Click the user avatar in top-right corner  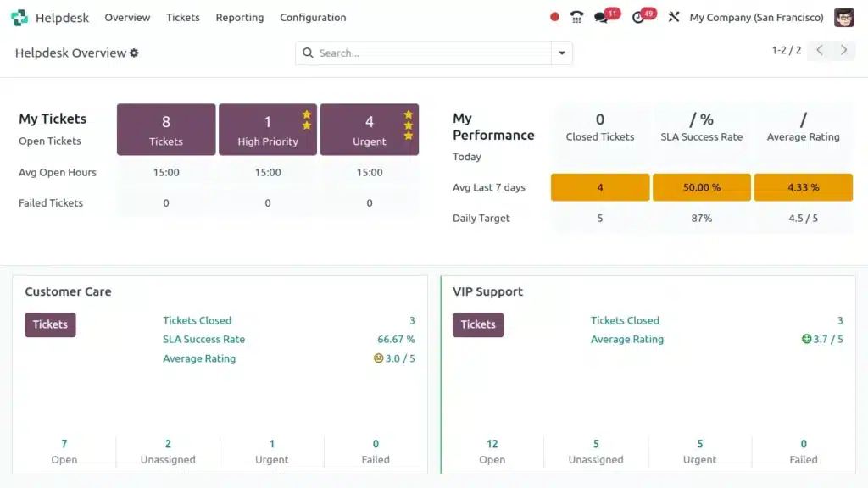click(x=843, y=17)
